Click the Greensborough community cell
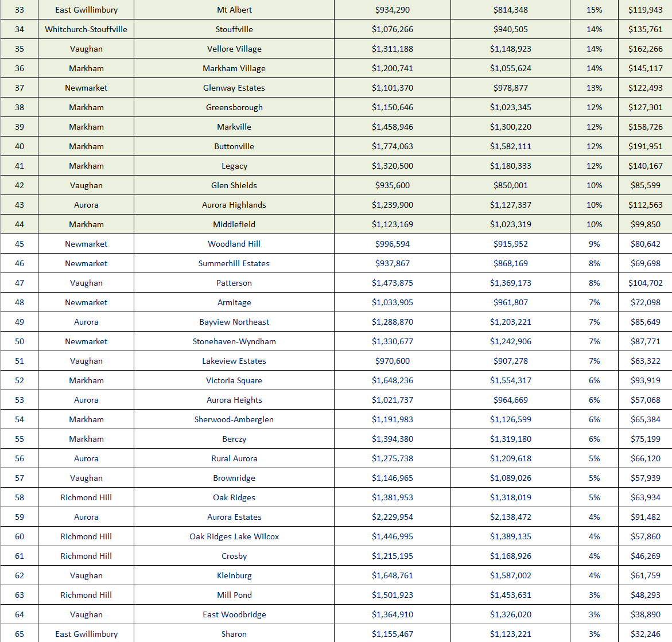 click(x=234, y=107)
